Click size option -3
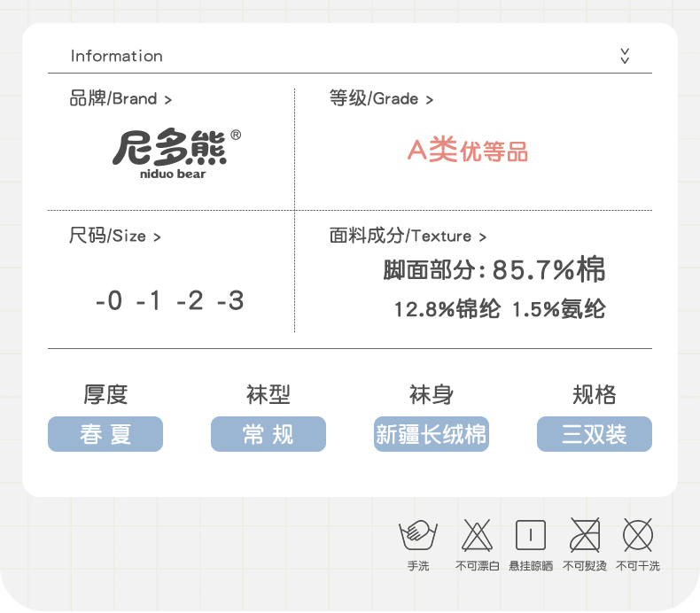 [x=230, y=300]
